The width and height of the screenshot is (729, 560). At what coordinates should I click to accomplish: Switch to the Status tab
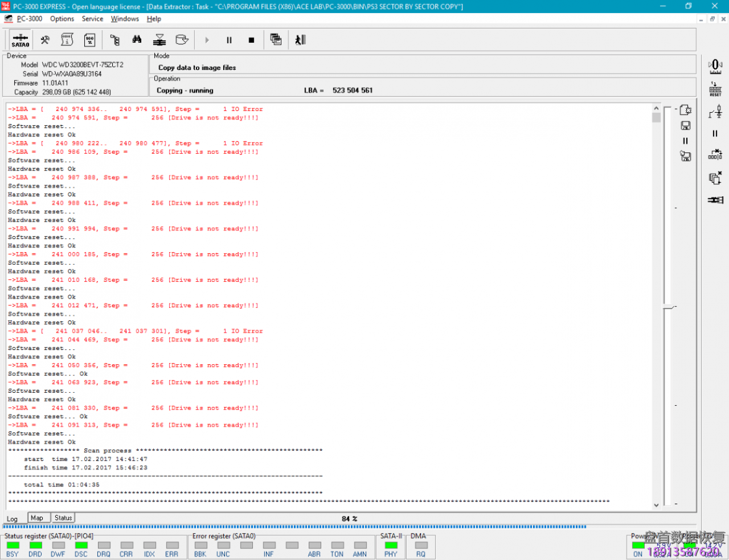pyautogui.click(x=63, y=518)
